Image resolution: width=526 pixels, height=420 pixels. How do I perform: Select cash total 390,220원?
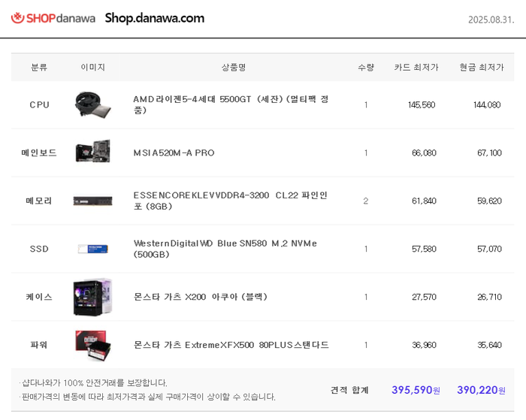click(x=481, y=390)
